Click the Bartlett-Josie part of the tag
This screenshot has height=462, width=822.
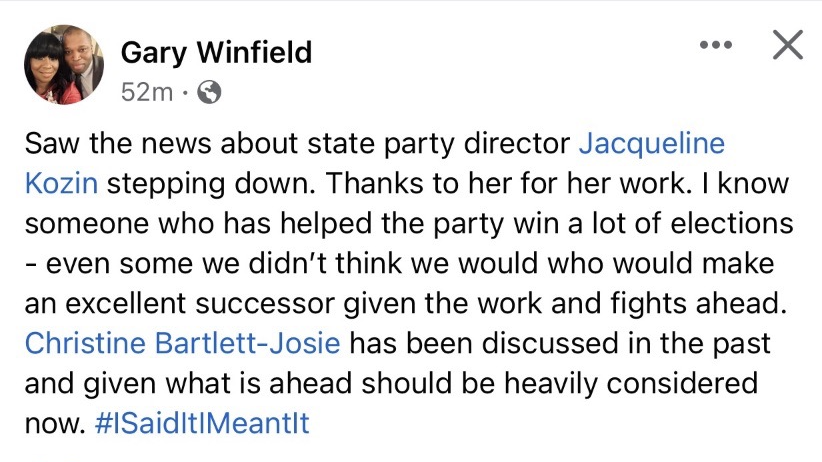247,343
